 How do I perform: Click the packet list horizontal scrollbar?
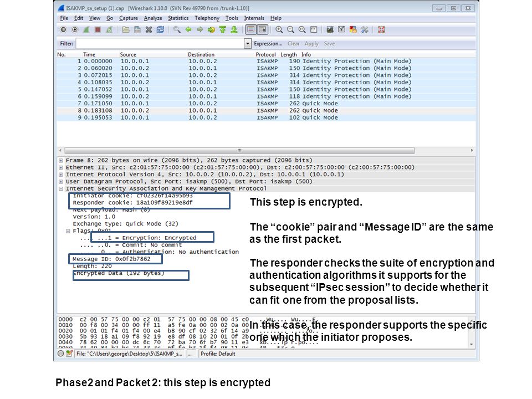(239, 150)
